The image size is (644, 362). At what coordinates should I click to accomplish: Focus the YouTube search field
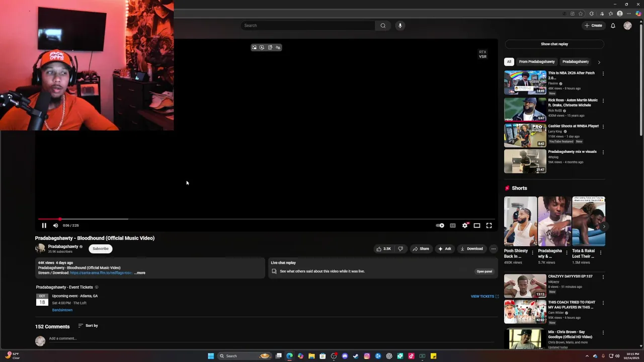coord(308,26)
